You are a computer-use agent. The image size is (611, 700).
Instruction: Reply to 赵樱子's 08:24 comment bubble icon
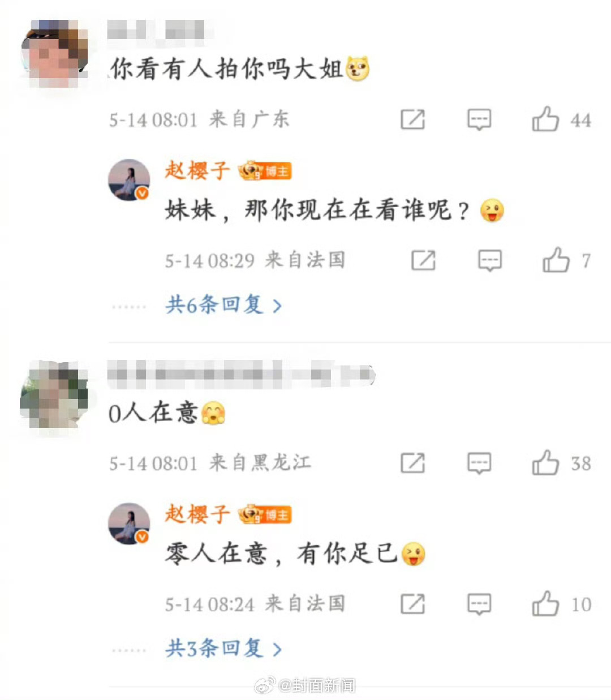[479, 604]
